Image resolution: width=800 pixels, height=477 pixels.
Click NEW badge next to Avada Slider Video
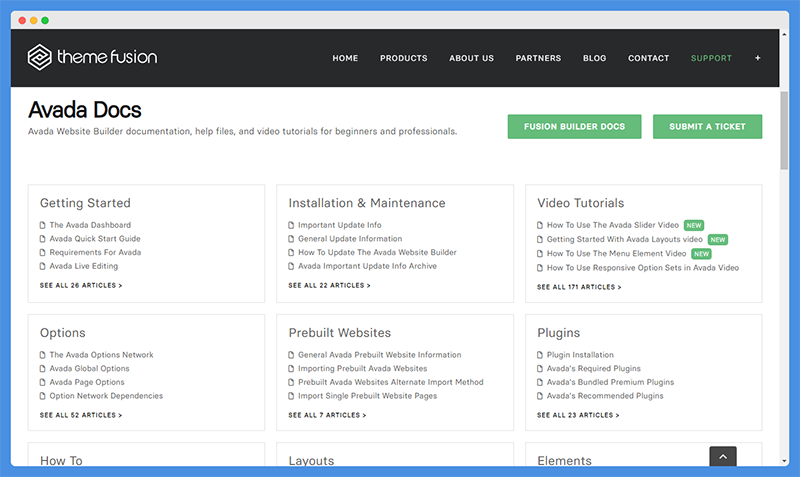click(694, 225)
